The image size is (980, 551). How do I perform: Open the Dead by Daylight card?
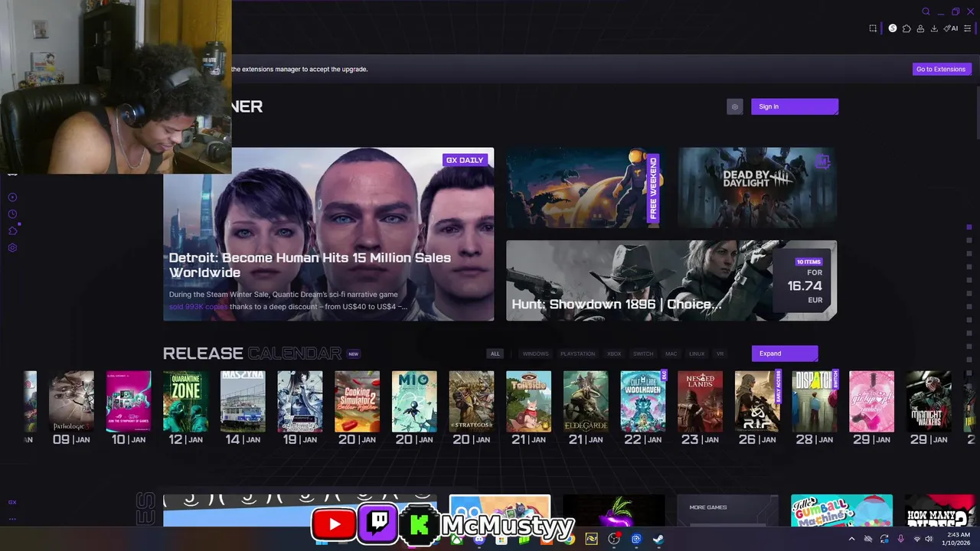(x=757, y=187)
